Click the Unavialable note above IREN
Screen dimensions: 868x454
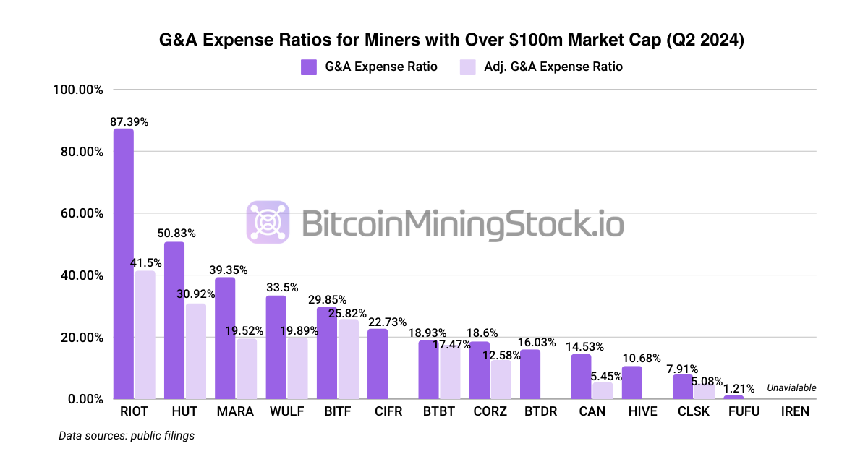(x=792, y=388)
